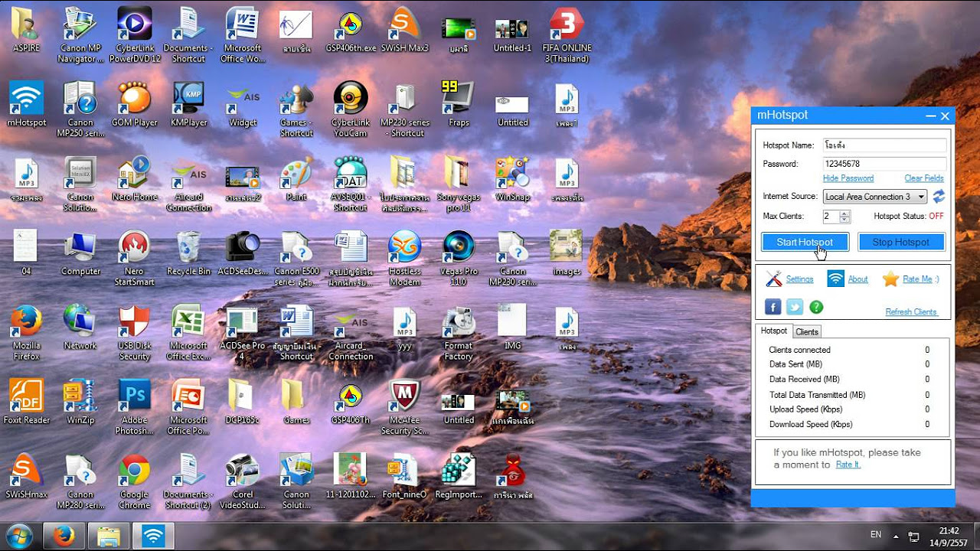980x551 pixels.
Task: Click the yellow star Rate Me icon
Action: 890,279
